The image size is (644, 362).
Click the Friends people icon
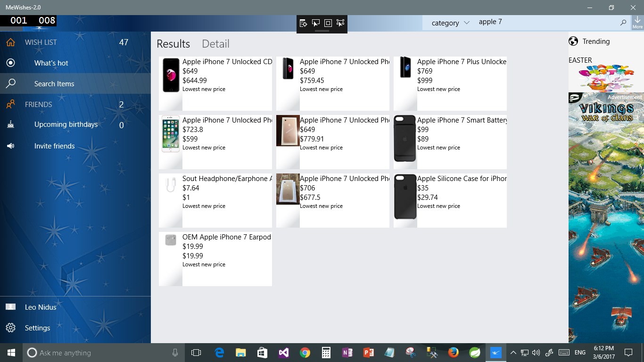(x=10, y=104)
